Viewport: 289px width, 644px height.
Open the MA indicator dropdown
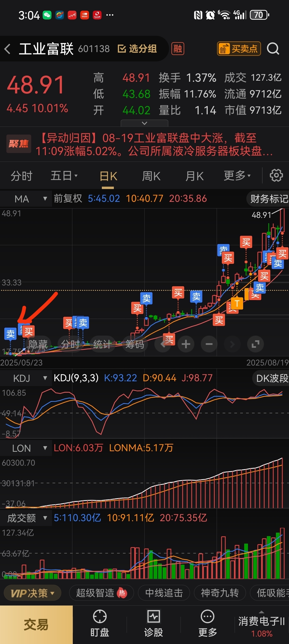(x=26, y=199)
